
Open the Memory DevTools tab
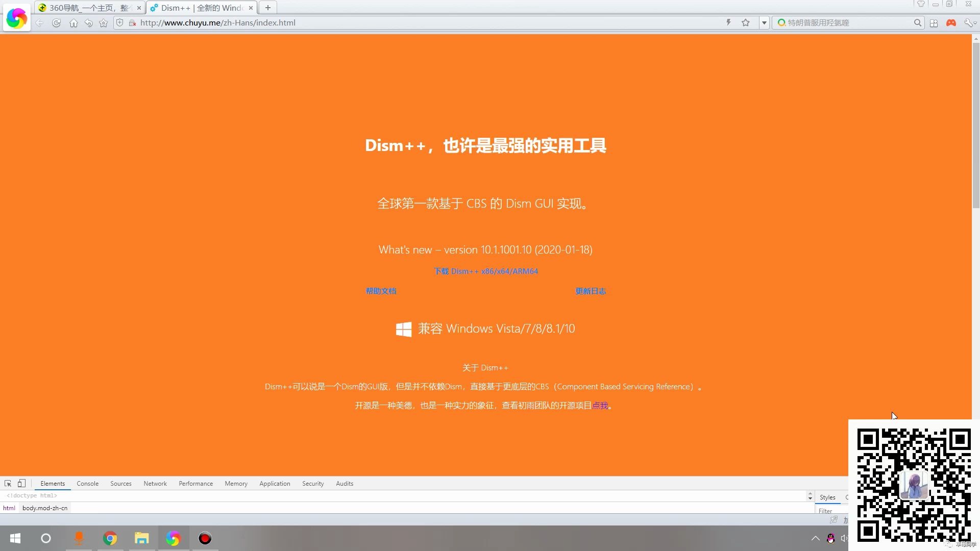(x=236, y=484)
